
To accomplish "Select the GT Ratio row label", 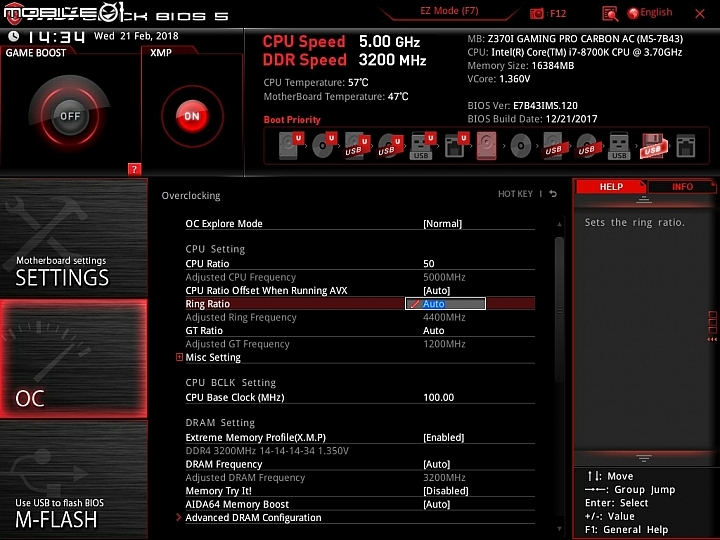I will [x=204, y=331].
